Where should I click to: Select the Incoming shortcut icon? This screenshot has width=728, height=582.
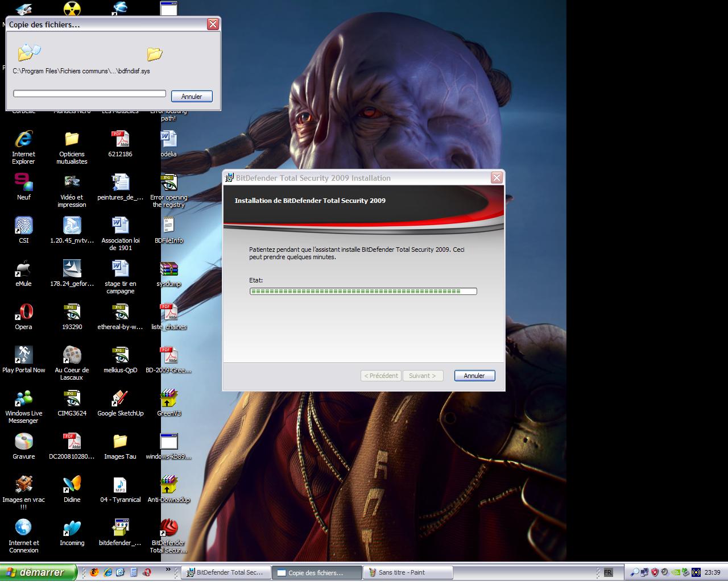(72, 532)
